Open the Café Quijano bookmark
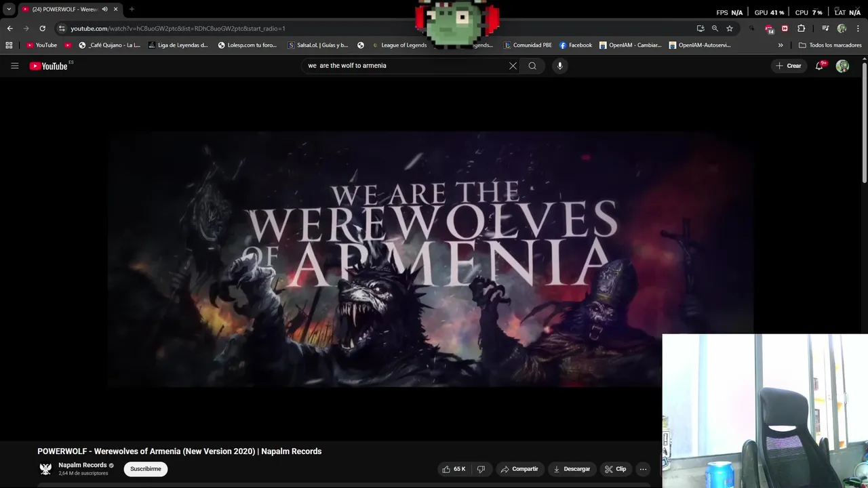The width and height of the screenshot is (868, 488). (110, 45)
